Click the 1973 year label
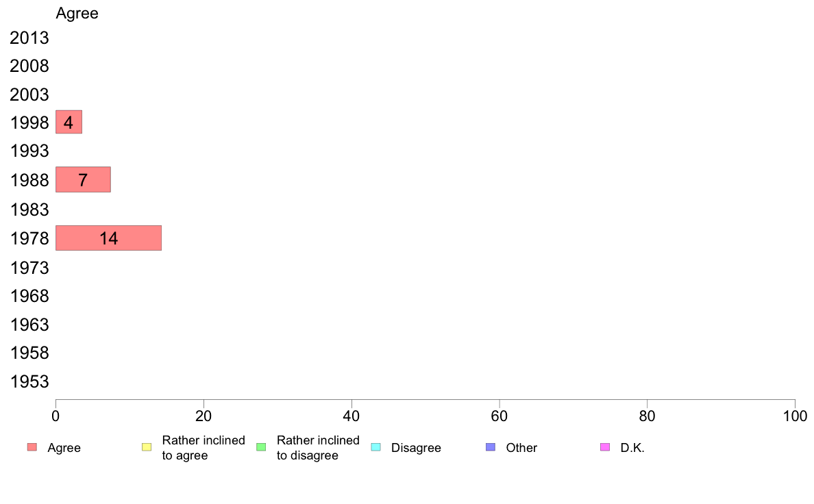 click(x=29, y=268)
